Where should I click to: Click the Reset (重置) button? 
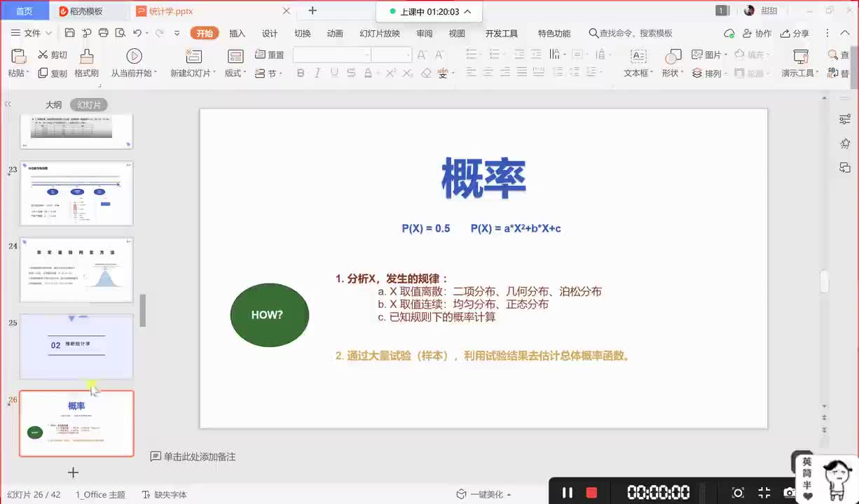[x=270, y=55]
